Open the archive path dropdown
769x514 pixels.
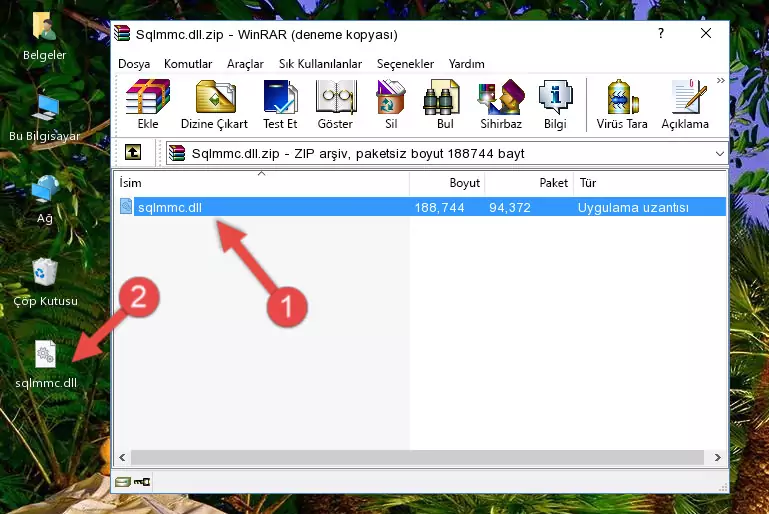719,154
